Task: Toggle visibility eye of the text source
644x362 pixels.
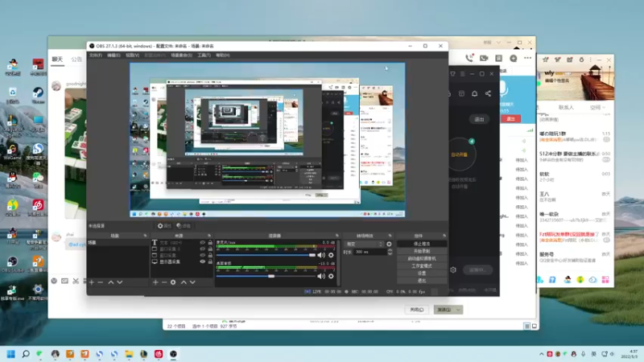Action: [203, 243]
